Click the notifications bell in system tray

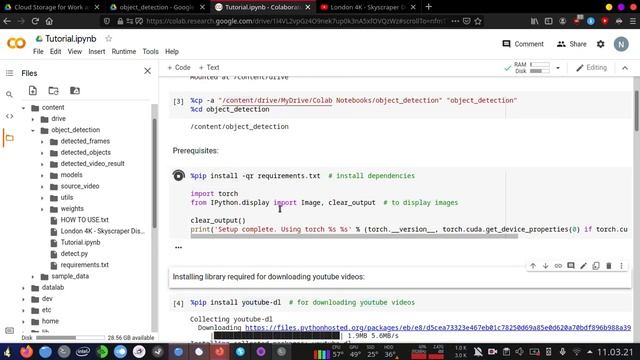pos(477,351)
